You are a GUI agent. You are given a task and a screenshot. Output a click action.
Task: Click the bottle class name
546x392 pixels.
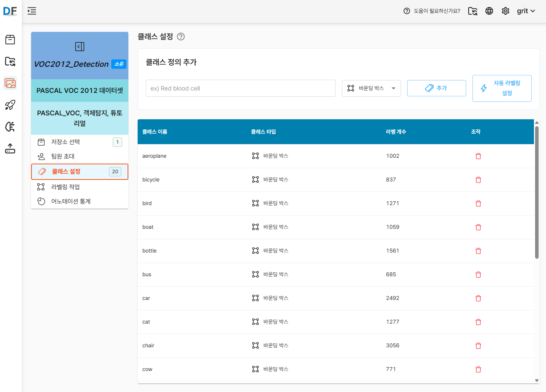coord(149,251)
